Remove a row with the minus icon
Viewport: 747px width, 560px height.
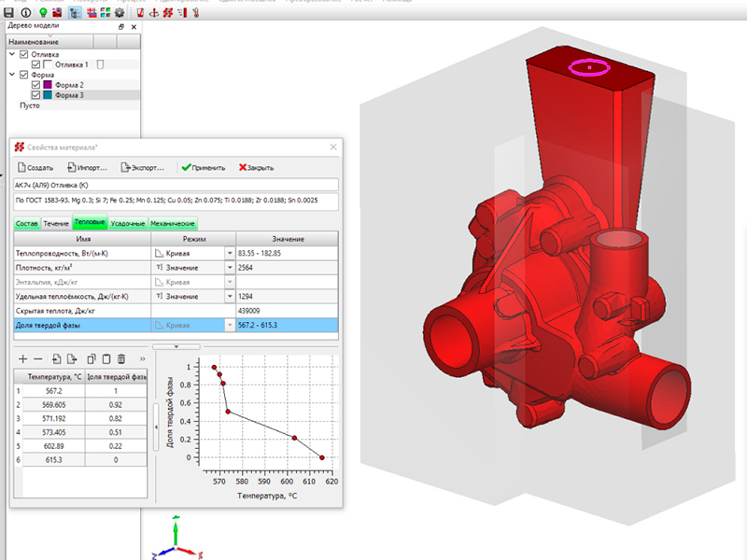coord(38,358)
